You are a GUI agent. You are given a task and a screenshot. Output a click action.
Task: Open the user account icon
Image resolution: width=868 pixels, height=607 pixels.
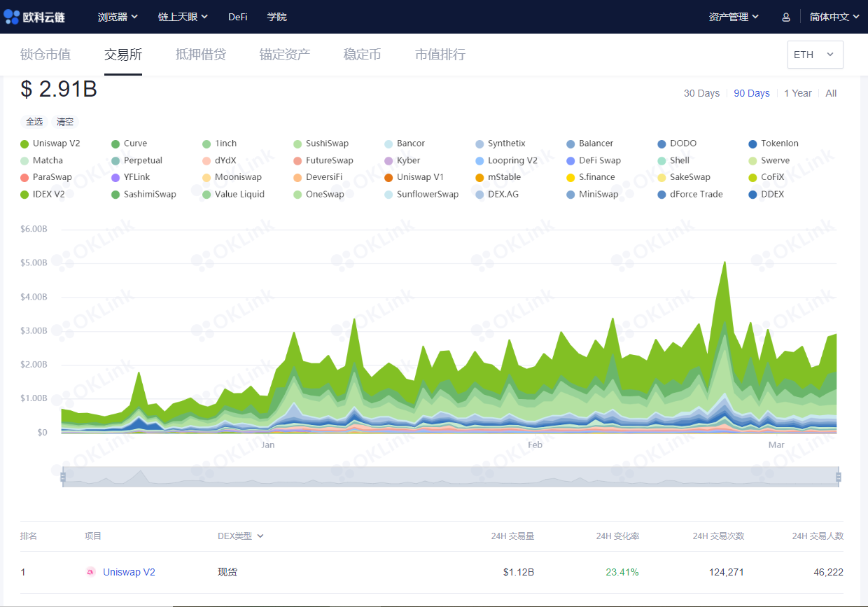click(786, 17)
